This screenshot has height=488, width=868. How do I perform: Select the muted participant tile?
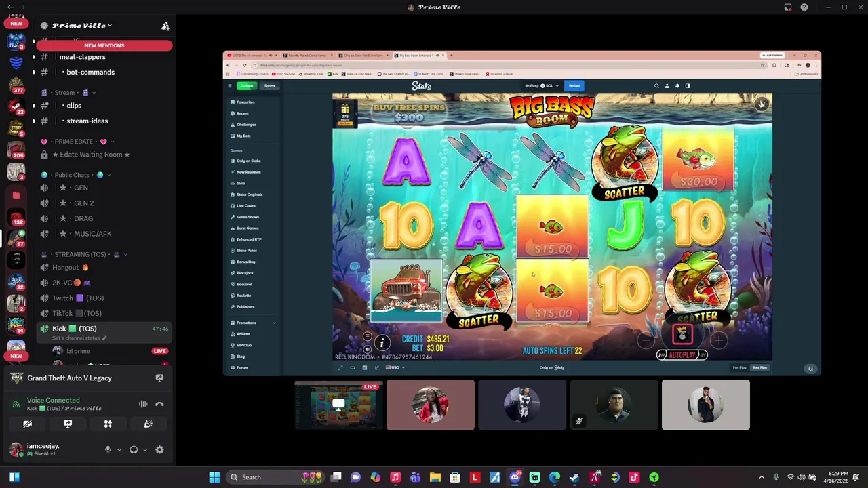(x=614, y=405)
